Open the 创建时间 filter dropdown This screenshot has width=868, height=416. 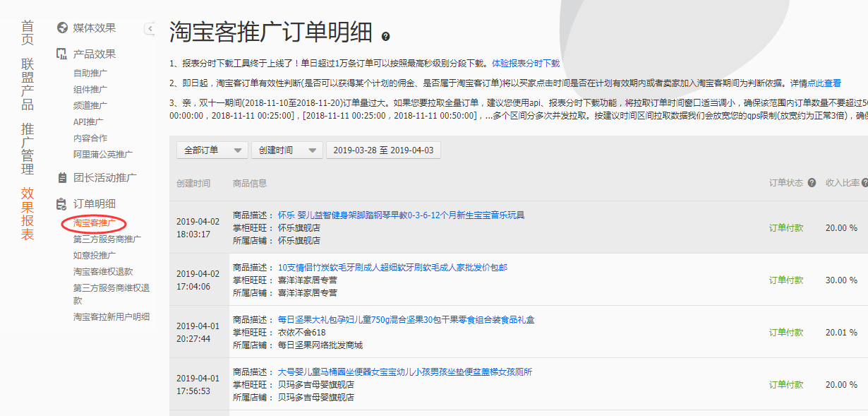point(287,150)
